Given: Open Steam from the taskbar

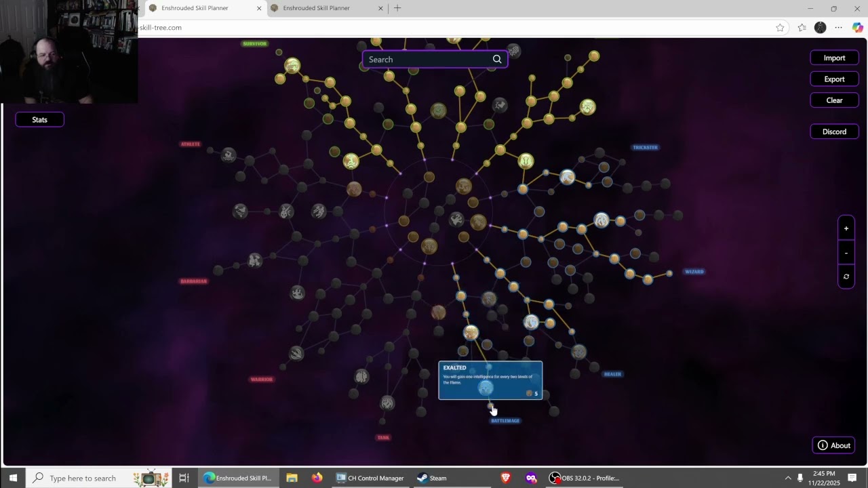Looking at the screenshot, I should [x=432, y=478].
